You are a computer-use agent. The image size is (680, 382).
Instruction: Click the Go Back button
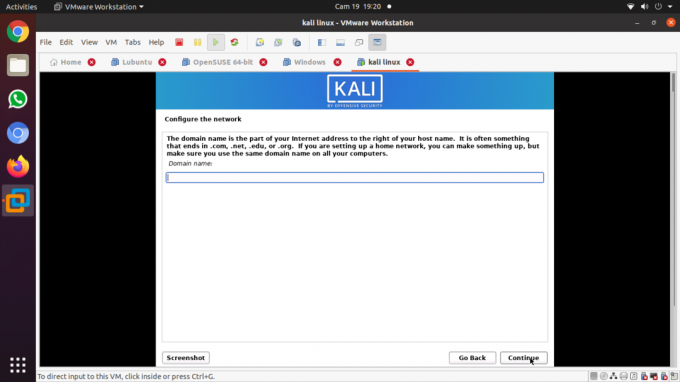(472, 358)
